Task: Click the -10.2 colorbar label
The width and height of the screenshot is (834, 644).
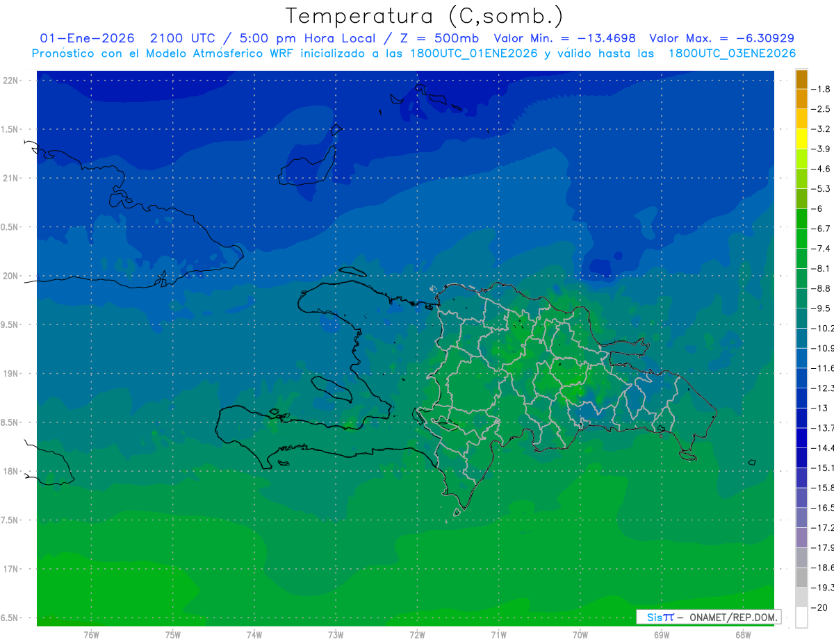Action: coord(822,329)
